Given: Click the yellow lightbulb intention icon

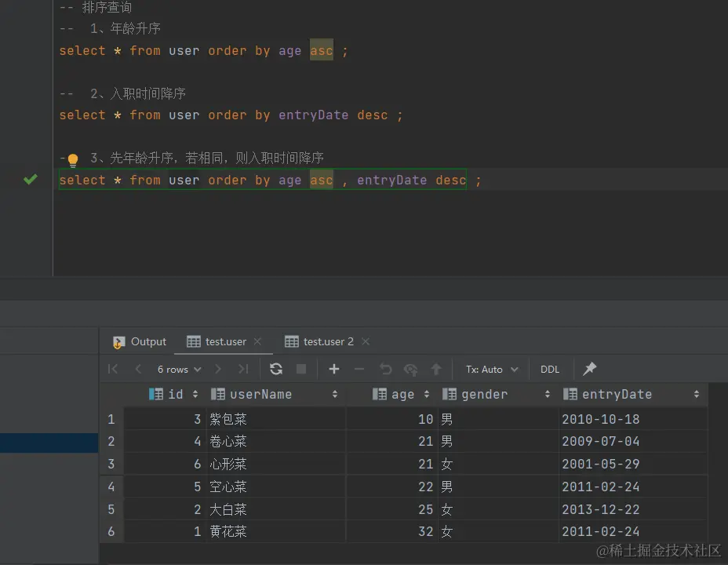Looking at the screenshot, I should 73,160.
